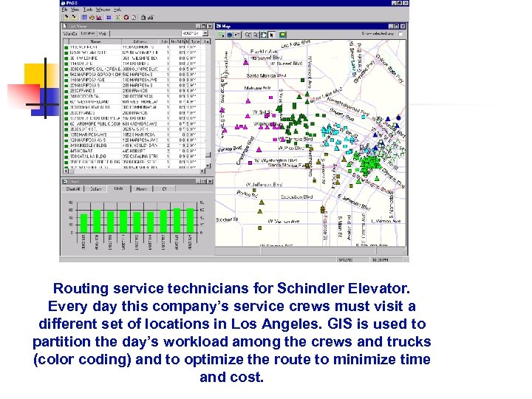Click the white document icon in main toolbar
Viewport: 532px width, 399px height.
134,17
